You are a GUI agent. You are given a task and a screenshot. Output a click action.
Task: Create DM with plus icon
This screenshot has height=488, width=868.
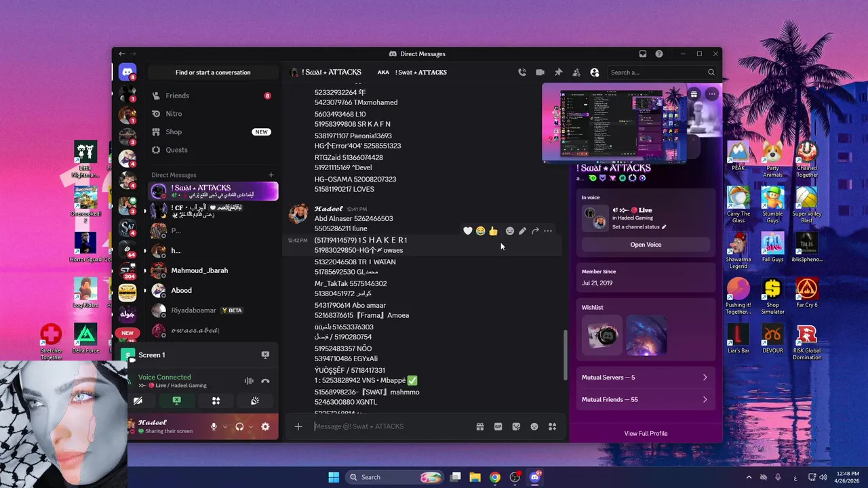pyautogui.click(x=271, y=175)
